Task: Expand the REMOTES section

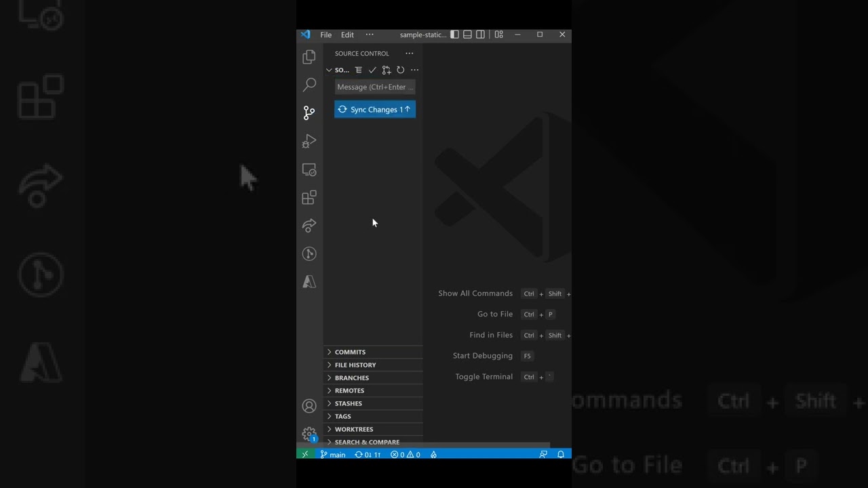Action: (373, 390)
